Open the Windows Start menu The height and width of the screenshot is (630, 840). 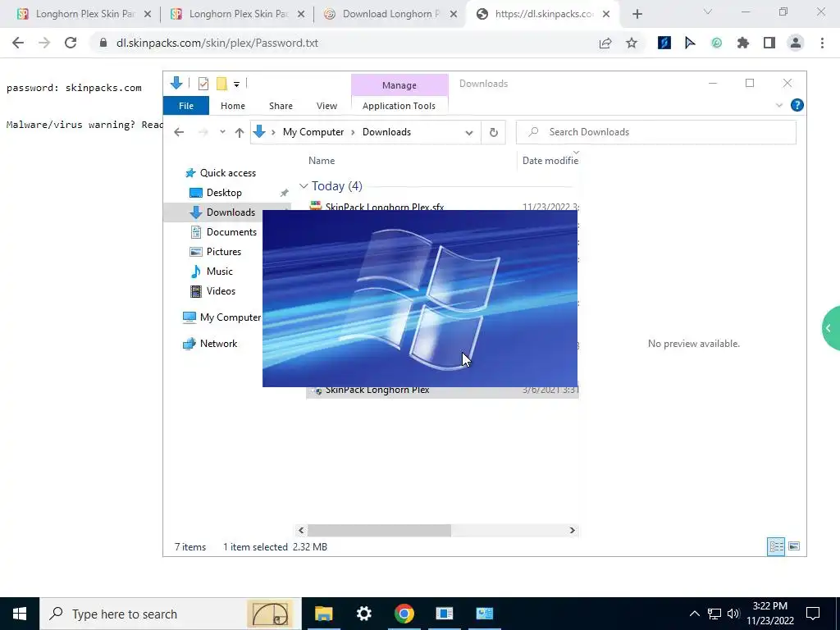pyautogui.click(x=20, y=614)
